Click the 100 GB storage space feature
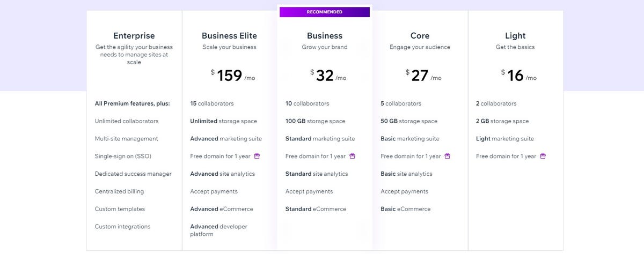644x254 pixels. coord(315,121)
